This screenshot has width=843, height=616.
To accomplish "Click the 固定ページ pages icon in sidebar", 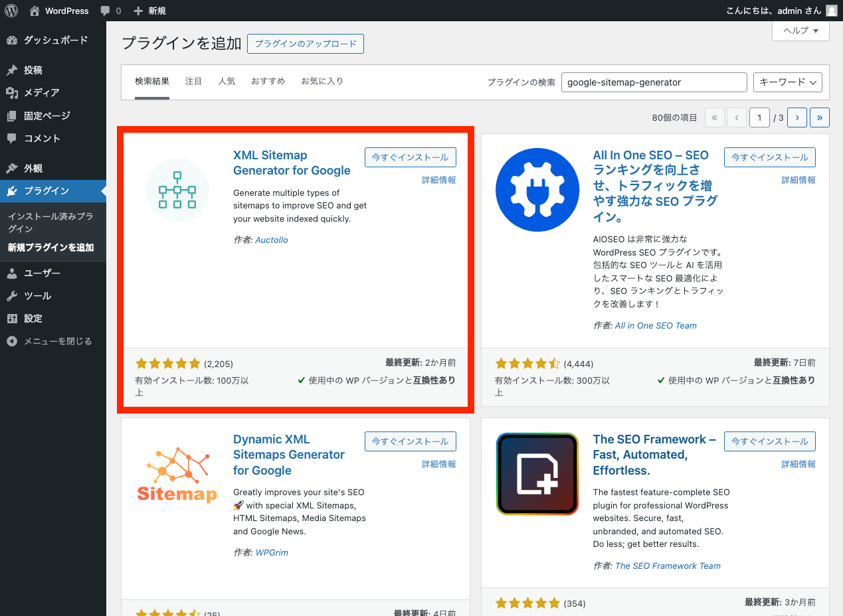I will click(x=12, y=116).
